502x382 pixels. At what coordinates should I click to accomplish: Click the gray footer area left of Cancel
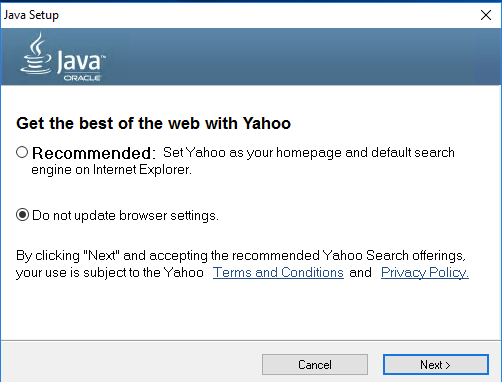coord(132,362)
